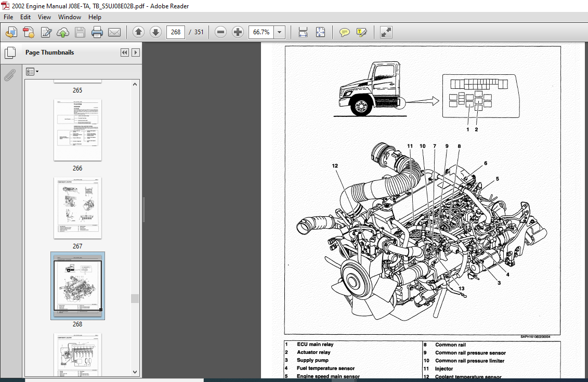
Task: Click the Create PDF online icon
Action: [11, 32]
